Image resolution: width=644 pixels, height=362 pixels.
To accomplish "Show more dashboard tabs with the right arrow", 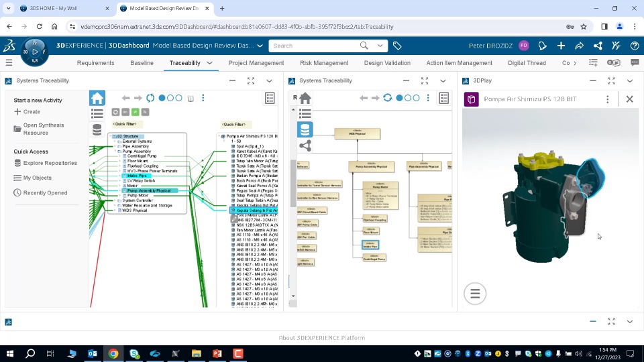I will 575,63.
